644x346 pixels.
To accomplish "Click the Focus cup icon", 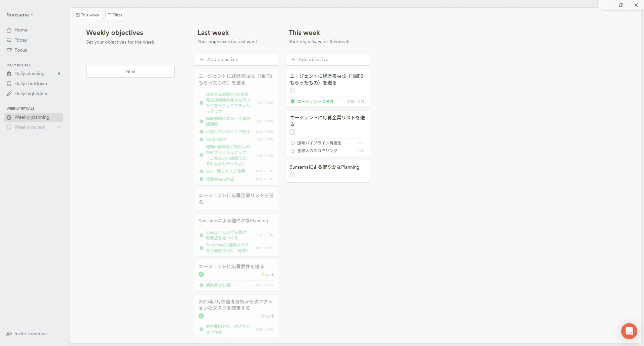I will coord(9,50).
